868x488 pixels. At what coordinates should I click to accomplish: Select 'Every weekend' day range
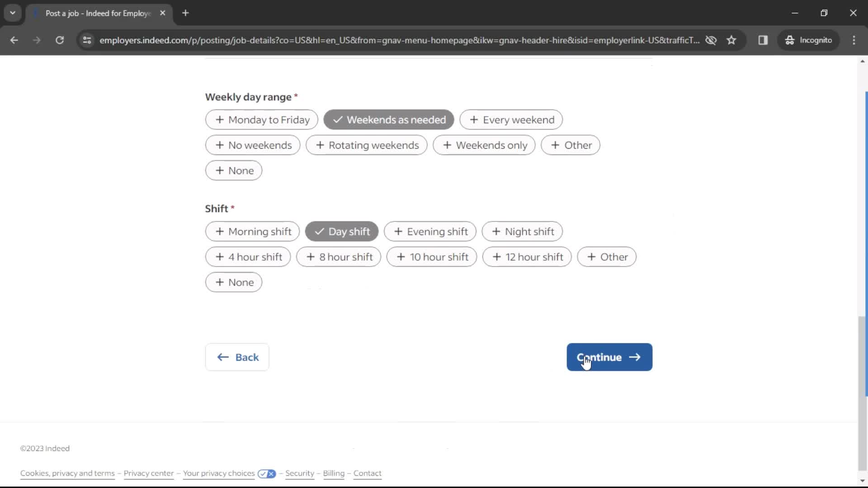(x=511, y=120)
